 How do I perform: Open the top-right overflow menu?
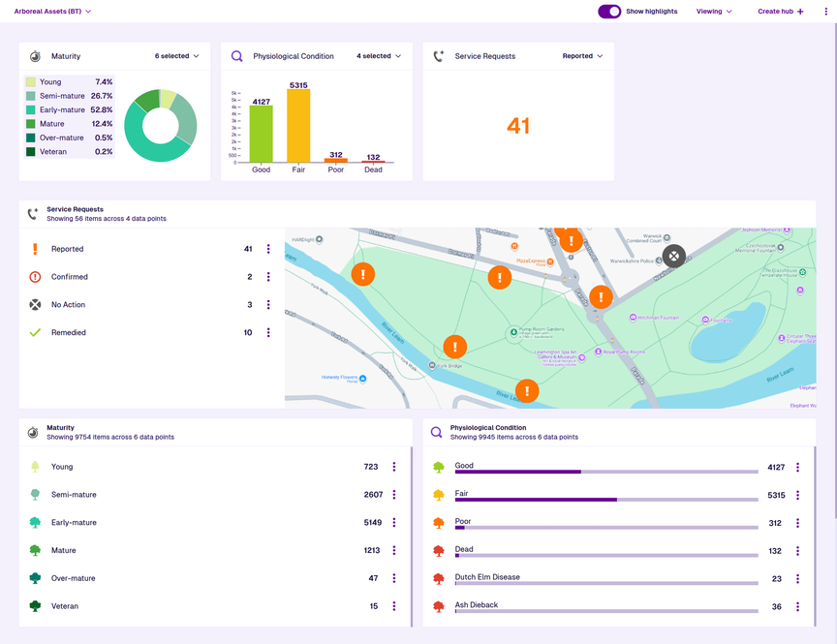coord(825,11)
